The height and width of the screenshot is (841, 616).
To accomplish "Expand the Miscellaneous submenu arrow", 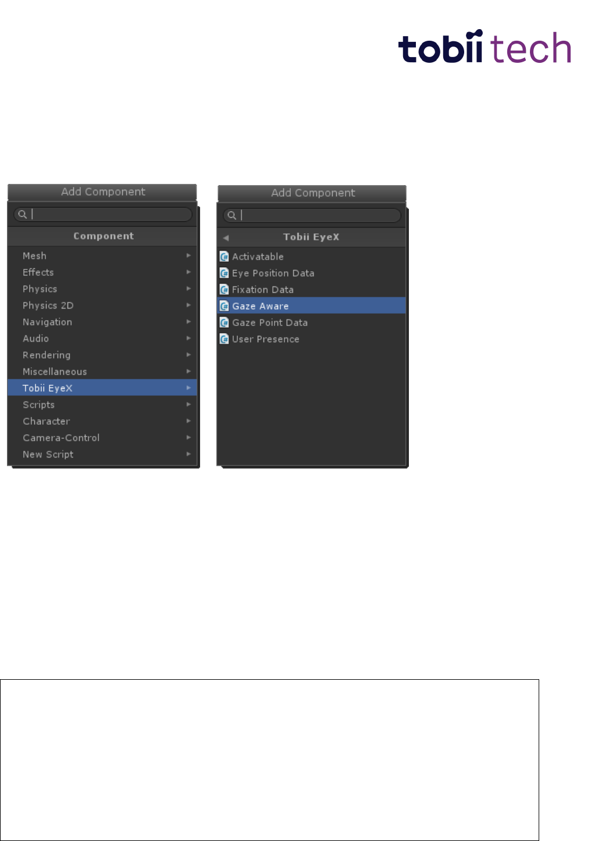I will tap(188, 371).
